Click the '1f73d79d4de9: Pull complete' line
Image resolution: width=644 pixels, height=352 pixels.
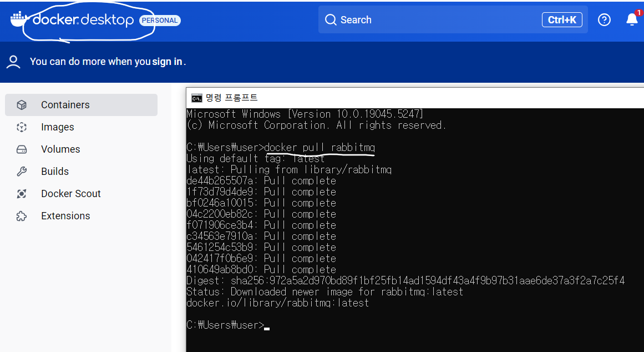click(x=261, y=192)
